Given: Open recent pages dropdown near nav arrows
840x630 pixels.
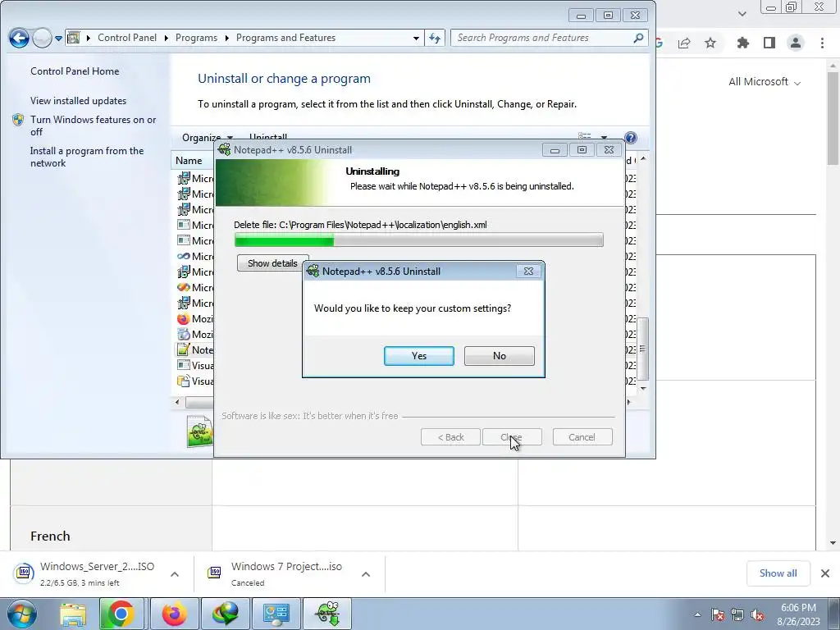Looking at the screenshot, I should point(58,38).
